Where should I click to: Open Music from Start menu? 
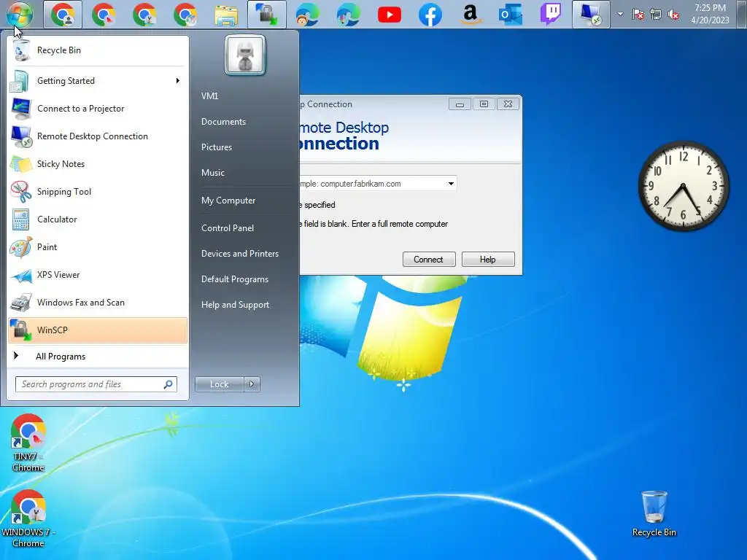212,173
